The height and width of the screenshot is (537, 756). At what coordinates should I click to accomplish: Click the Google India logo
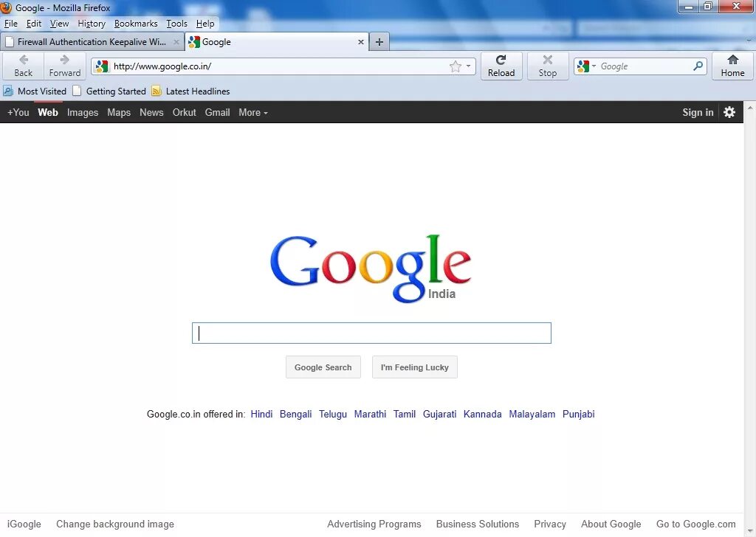pyautogui.click(x=371, y=268)
